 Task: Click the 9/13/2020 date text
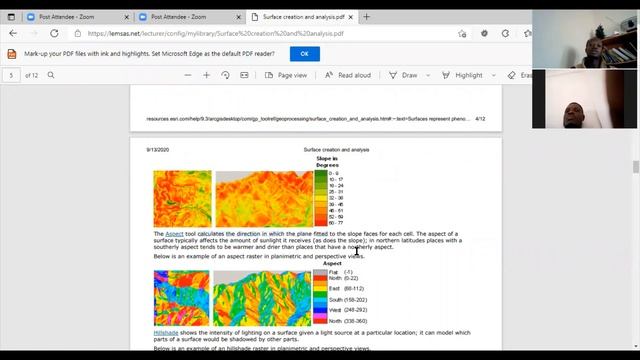tap(158, 150)
